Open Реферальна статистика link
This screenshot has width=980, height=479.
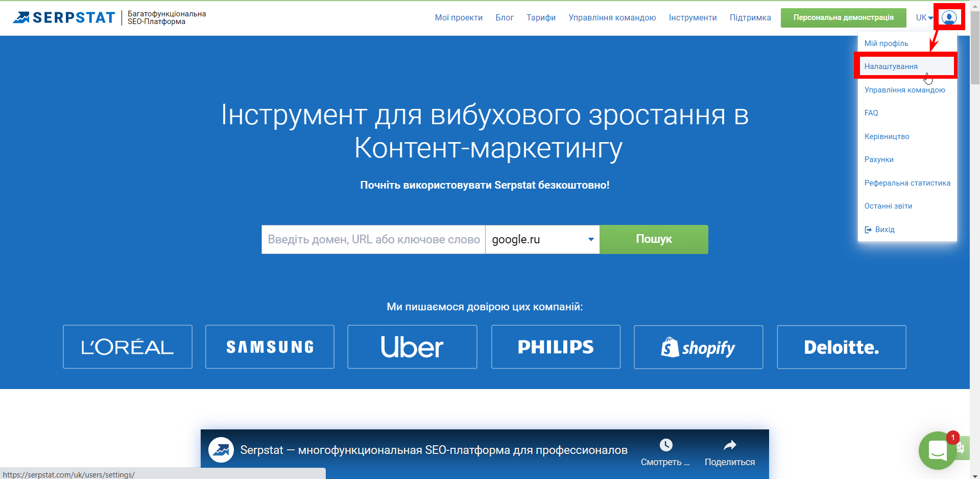[906, 183]
